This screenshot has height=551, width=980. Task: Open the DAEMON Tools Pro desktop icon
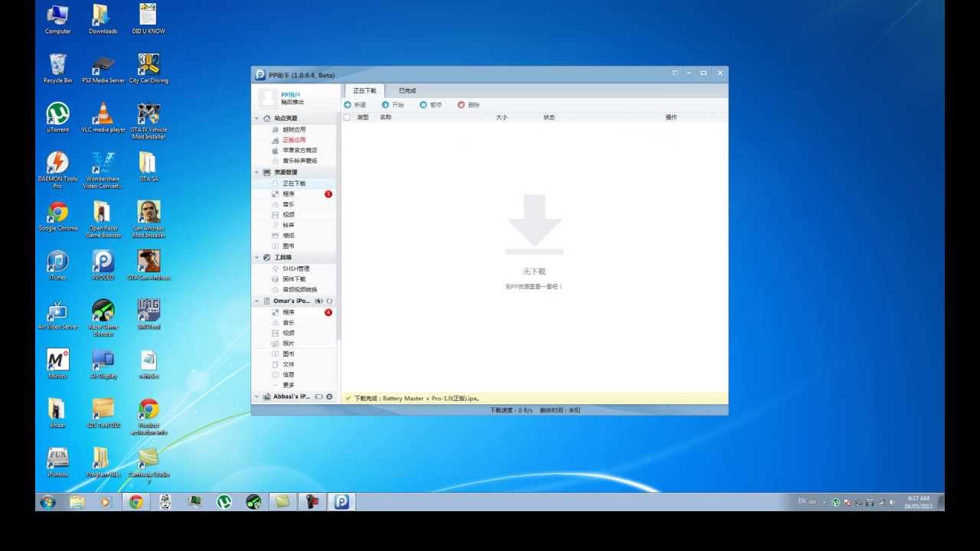pyautogui.click(x=57, y=170)
